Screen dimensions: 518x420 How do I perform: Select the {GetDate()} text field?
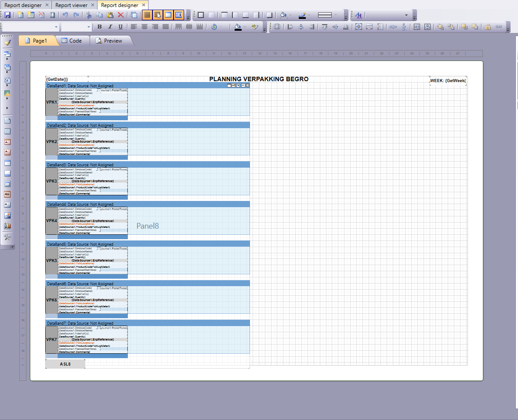pyautogui.click(x=67, y=79)
